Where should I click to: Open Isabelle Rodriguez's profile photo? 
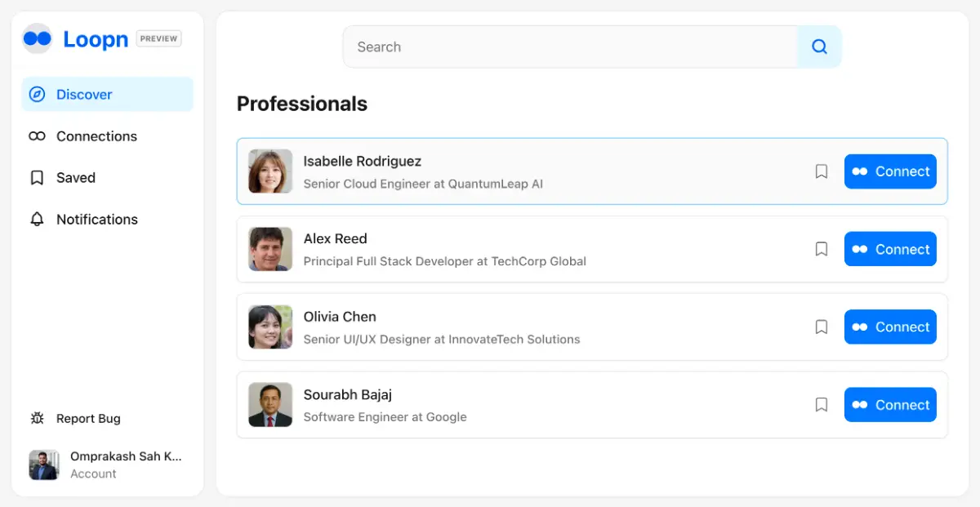[x=270, y=171]
